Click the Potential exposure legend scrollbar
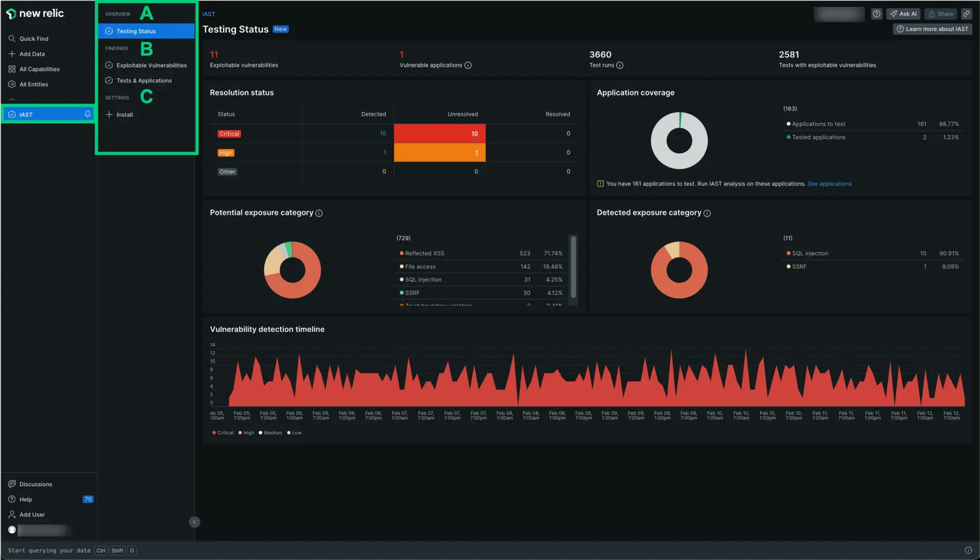 [573, 266]
